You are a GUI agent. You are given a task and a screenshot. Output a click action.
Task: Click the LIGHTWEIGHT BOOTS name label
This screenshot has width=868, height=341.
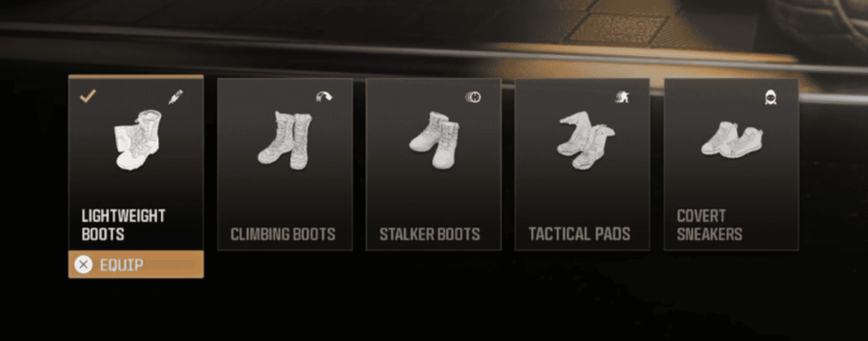pyautogui.click(x=124, y=225)
